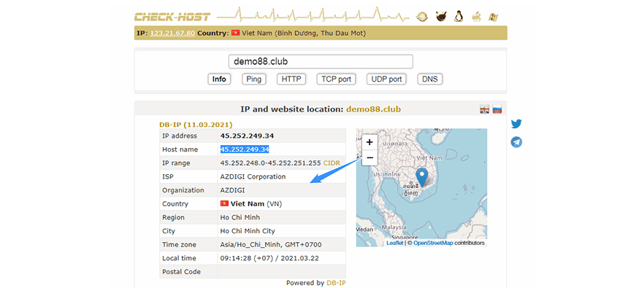Open the Telegram share icon

click(516, 142)
